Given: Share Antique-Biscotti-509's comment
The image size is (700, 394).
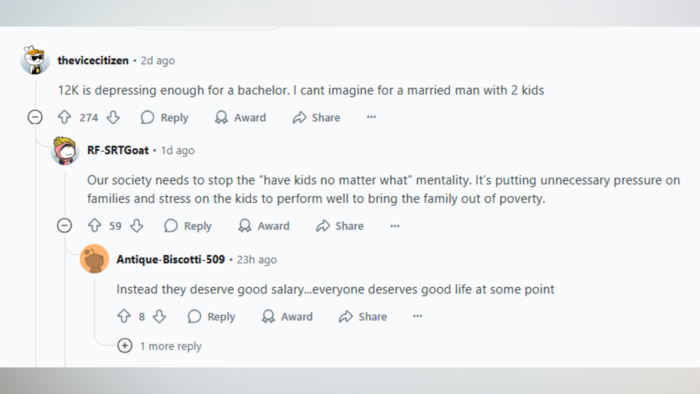Looking at the screenshot, I should click(x=363, y=316).
